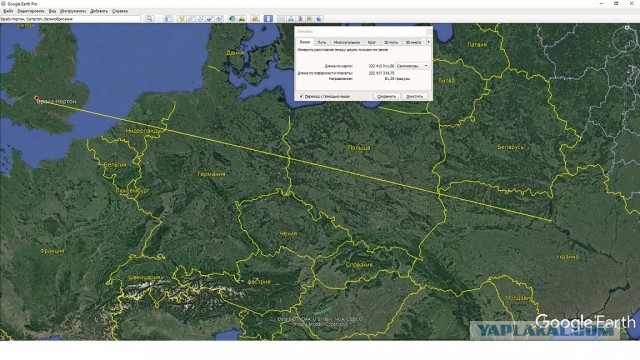Click the Дания map label
640x360 pixels.
coord(235,53)
